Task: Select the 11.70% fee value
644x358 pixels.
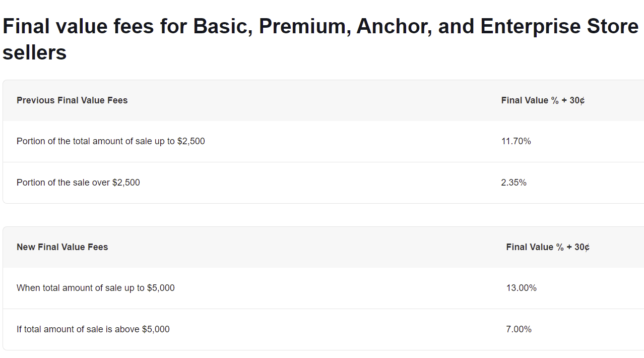Action: coord(516,141)
